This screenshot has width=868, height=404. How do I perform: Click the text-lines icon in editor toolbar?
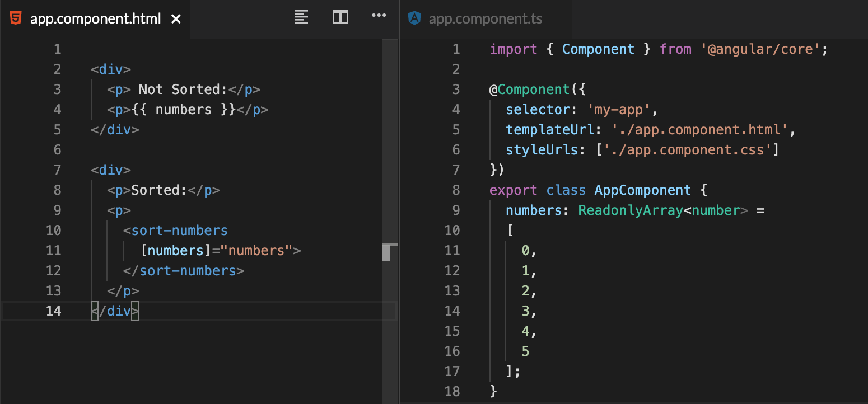301,17
